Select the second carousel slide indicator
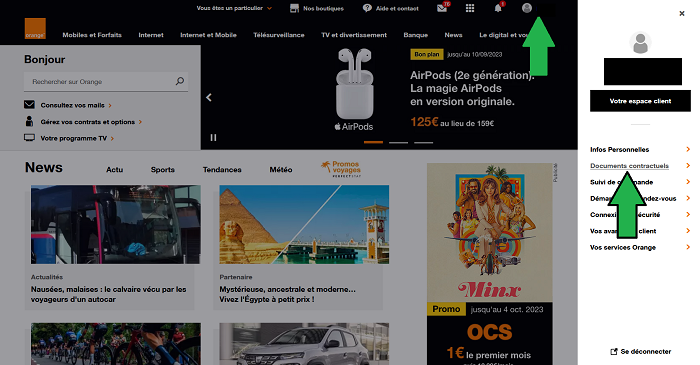700x365 pixels. [x=398, y=142]
